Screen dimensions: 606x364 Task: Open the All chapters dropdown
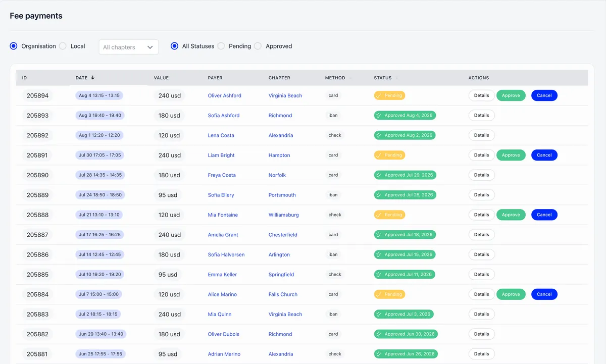(129, 47)
